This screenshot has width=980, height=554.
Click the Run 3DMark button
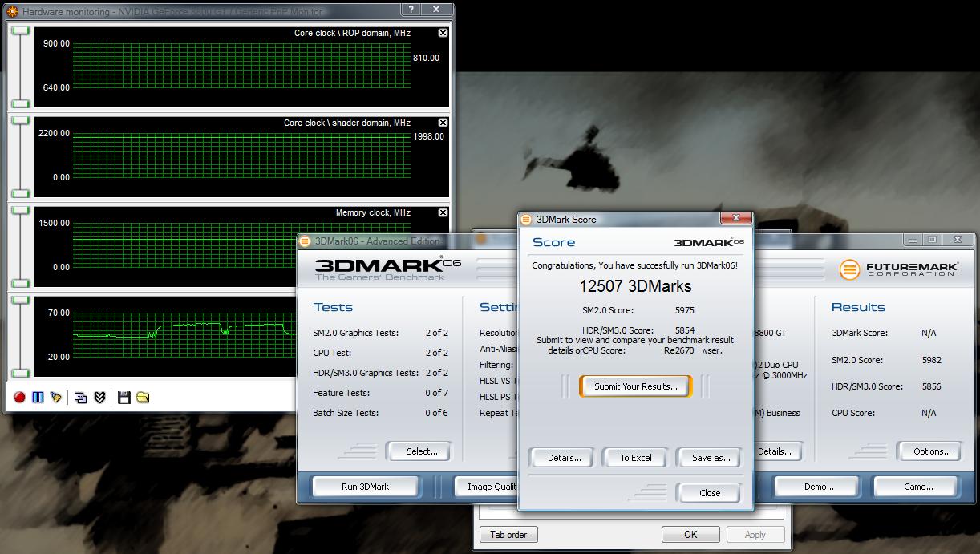click(365, 487)
